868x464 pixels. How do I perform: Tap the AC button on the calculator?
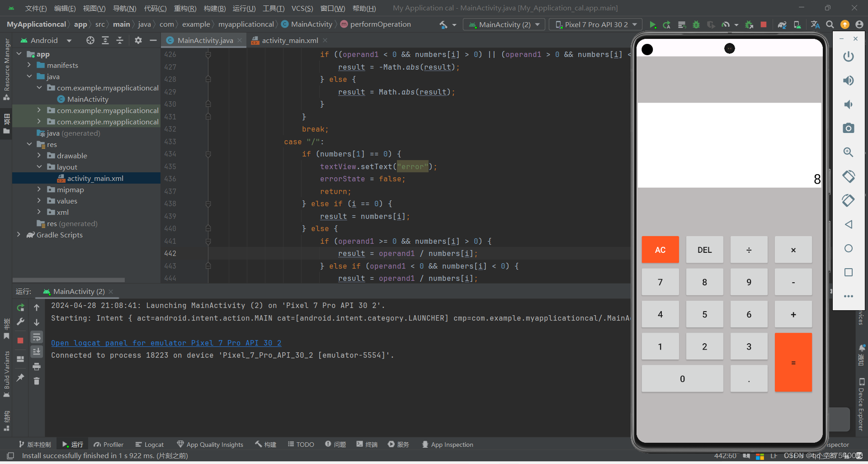660,250
